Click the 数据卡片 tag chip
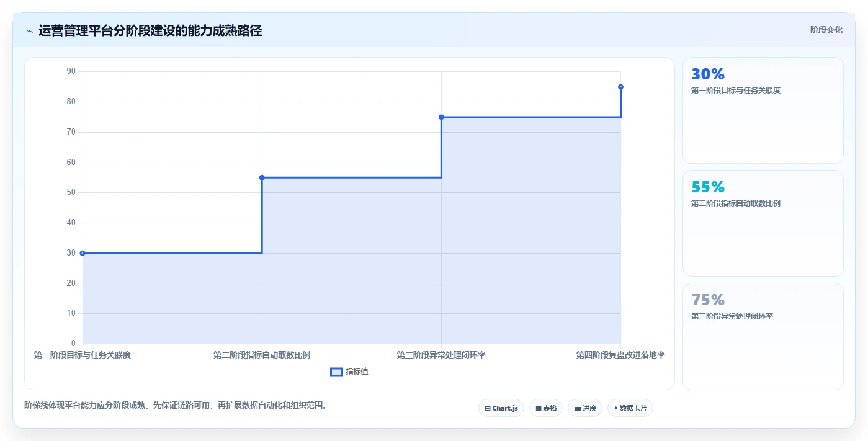The width and height of the screenshot is (868, 441). (630, 408)
